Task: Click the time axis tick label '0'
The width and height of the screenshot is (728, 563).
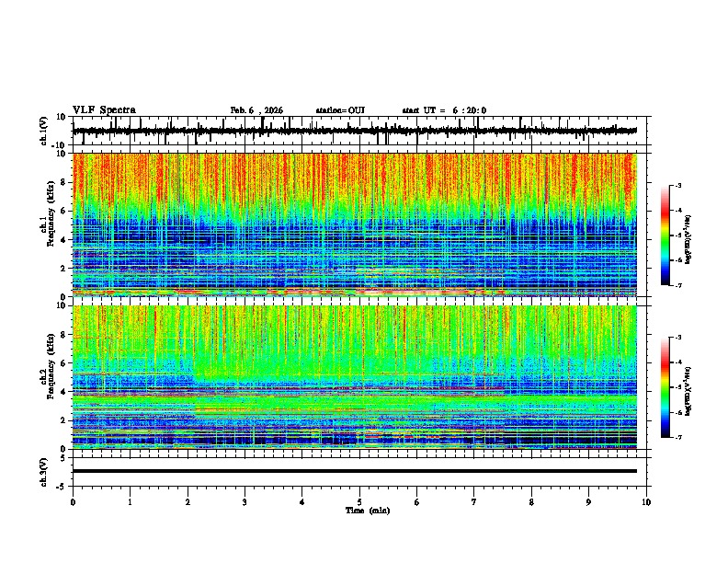Action: [73, 502]
